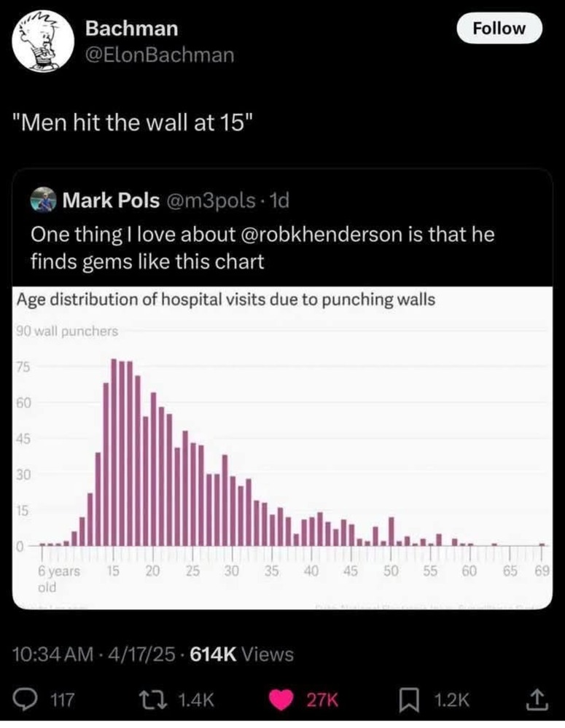The height and width of the screenshot is (728, 565).
Task: Tap the repost arrows icon
Action: coord(155,699)
